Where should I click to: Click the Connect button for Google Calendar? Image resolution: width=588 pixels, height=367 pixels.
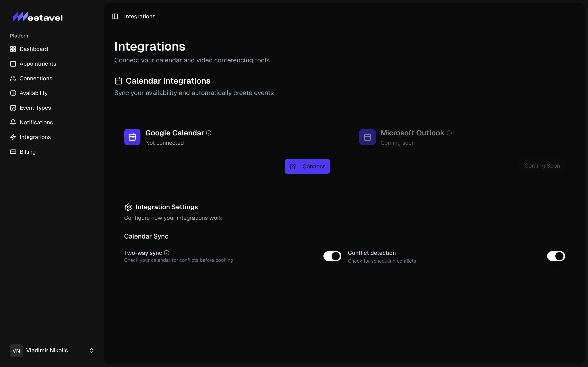(307, 166)
